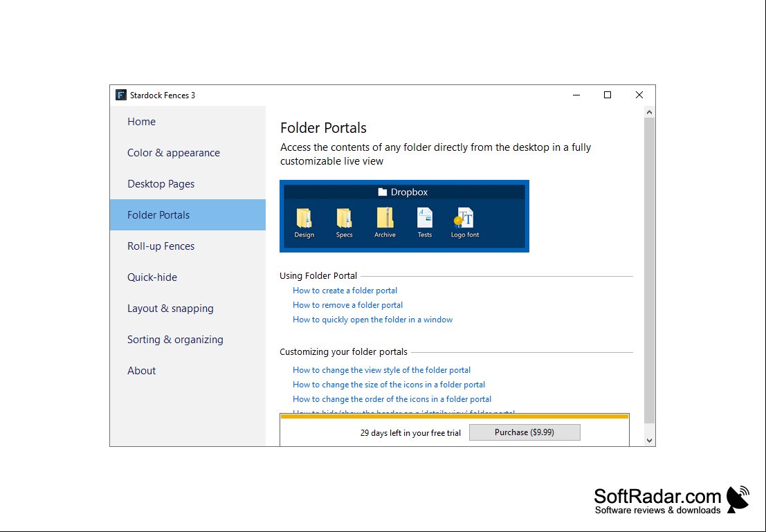Open the Roll-up Fences section

(188, 246)
